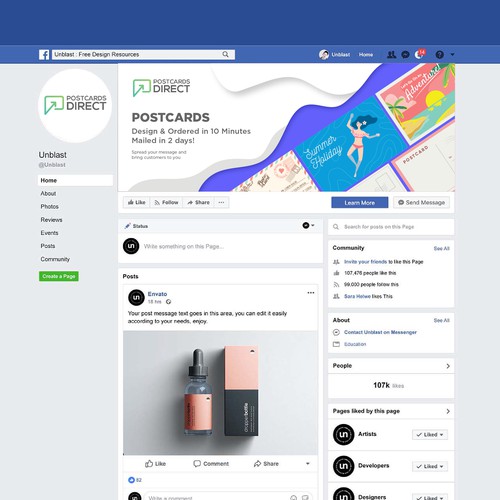Click 107,476 people like this text
Image resolution: width=500 pixels, height=500 pixels.
click(370, 273)
